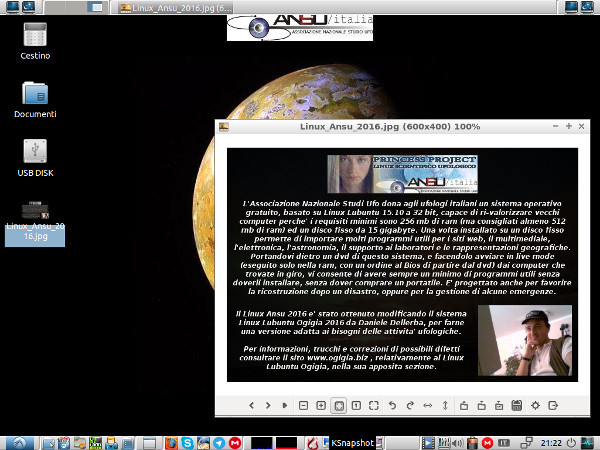600x450 pixels.
Task: Open the main start menu button
Action: pos(20,443)
